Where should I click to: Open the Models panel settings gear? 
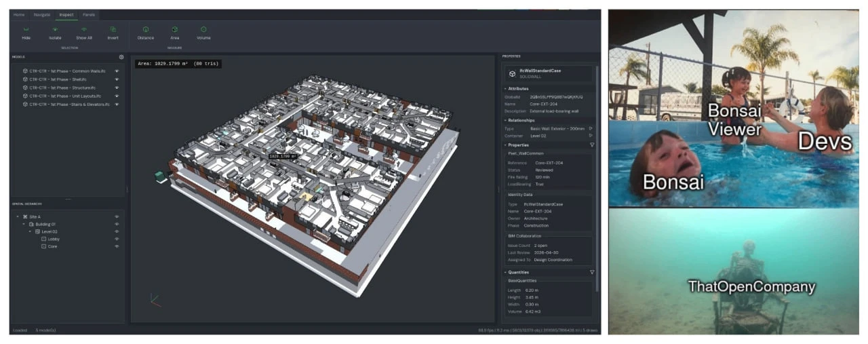[121, 57]
